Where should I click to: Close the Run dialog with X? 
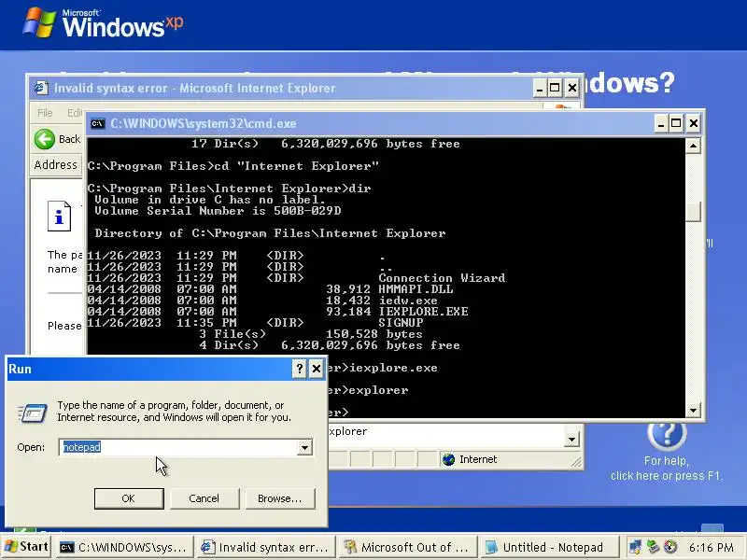point(317,369)
